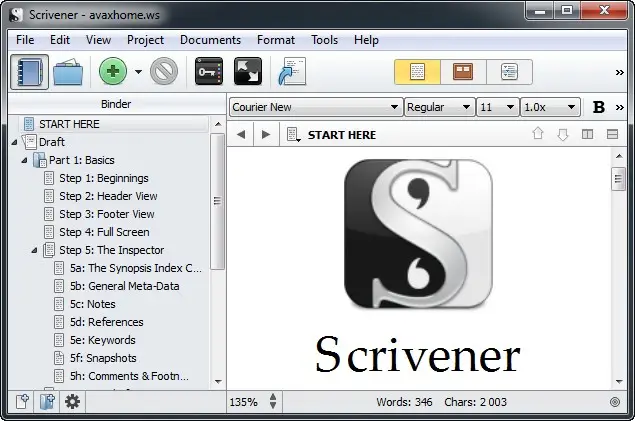Click the editor scroll-down arrow
Screen dimensions: 635x421
(618, 381)
